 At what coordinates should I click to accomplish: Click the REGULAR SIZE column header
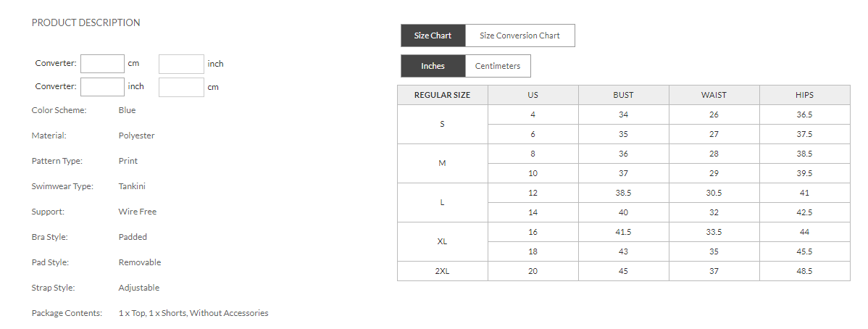click(442, 95)
